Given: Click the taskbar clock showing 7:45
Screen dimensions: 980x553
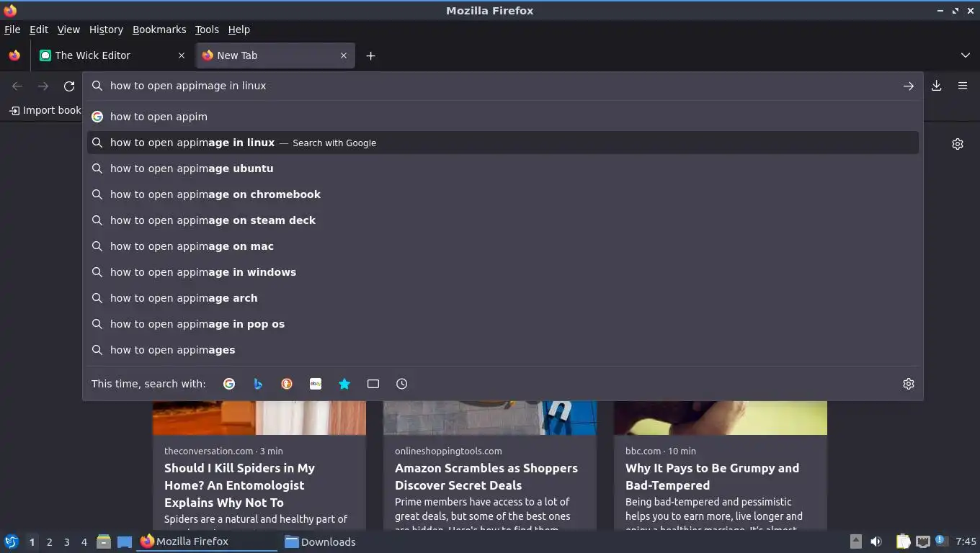Looking at the screenshot, I should tap(966, 541).
